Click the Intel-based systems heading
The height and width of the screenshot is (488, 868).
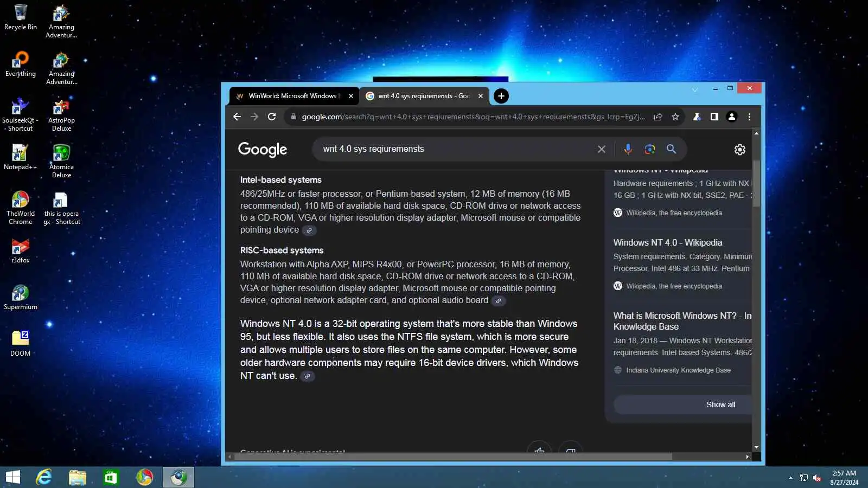coord(281,180)
